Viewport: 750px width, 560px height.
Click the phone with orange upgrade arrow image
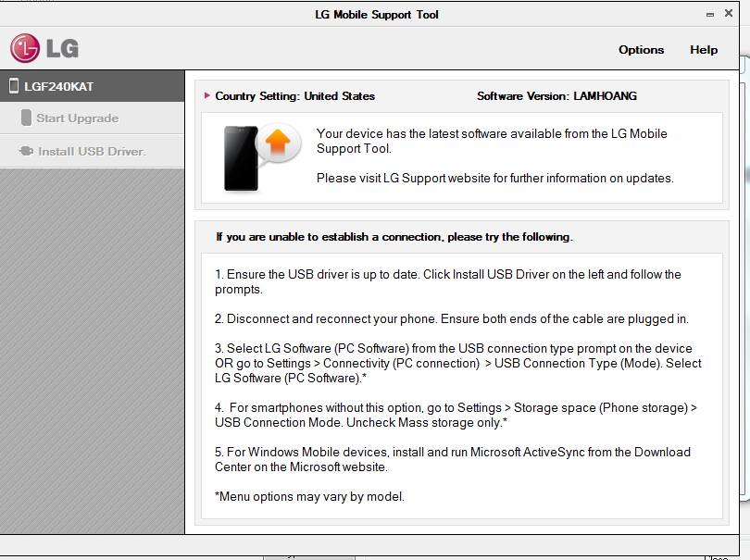tap(263, 157)
